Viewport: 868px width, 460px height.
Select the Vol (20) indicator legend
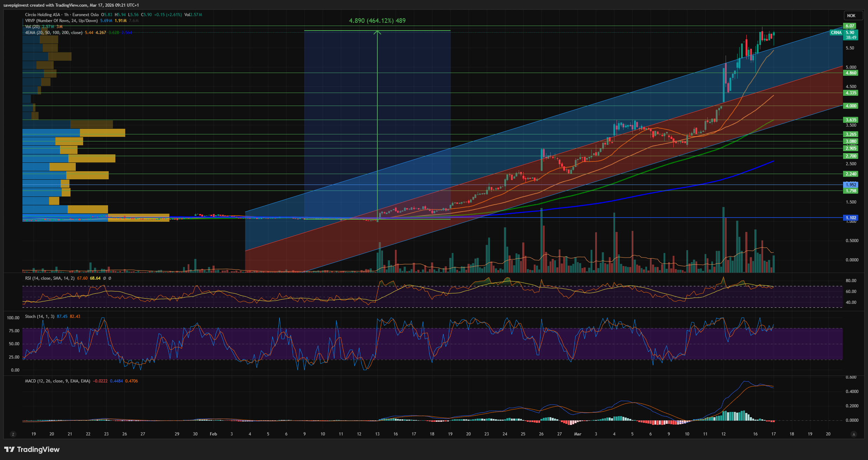coord(32,27)
